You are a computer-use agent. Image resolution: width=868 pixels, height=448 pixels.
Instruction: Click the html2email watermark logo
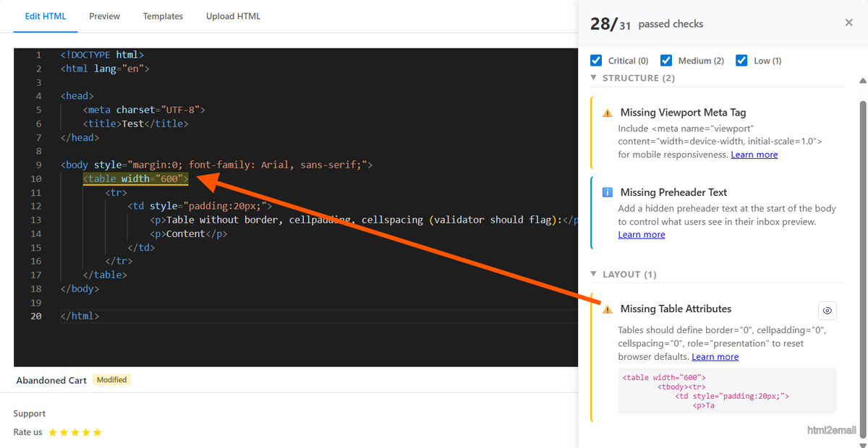pos(832,429)
